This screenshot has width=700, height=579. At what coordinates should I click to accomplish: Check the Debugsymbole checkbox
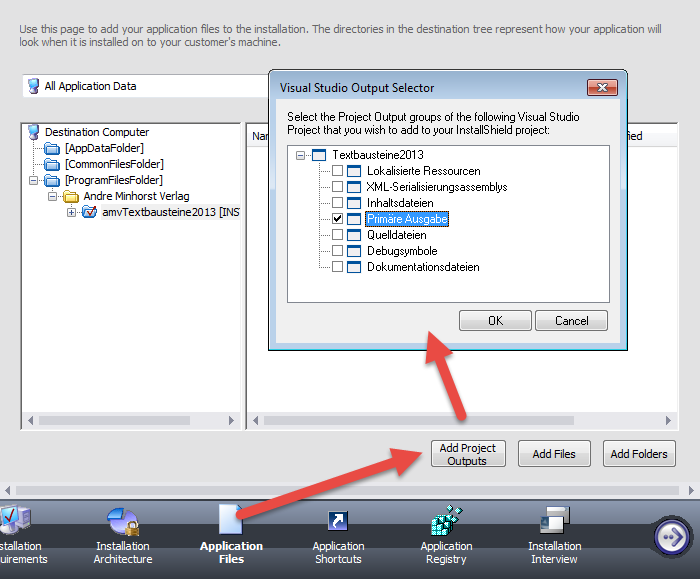tap(338, 250)
